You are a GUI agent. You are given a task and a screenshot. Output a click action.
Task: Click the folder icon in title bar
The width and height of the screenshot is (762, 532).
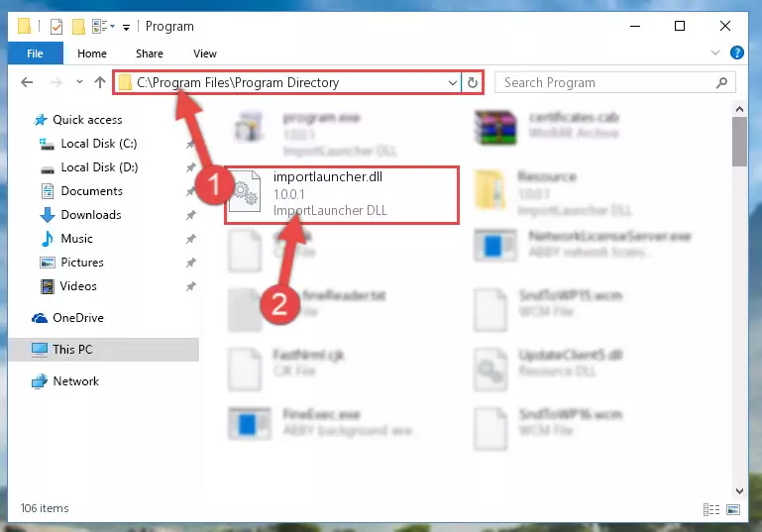coord(25,26)
